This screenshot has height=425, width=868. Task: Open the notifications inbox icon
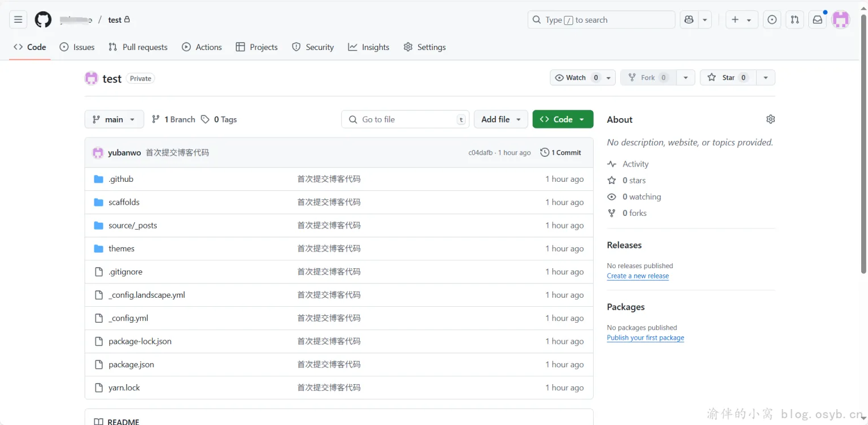(817, 20)
